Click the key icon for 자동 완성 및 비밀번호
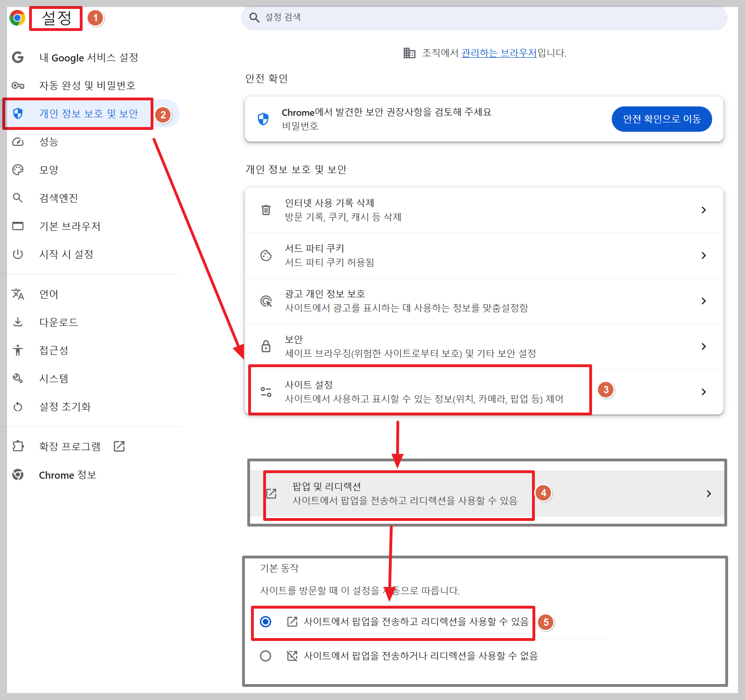The width and height of the screenshot is (745, 700). (x=18, y=85)
